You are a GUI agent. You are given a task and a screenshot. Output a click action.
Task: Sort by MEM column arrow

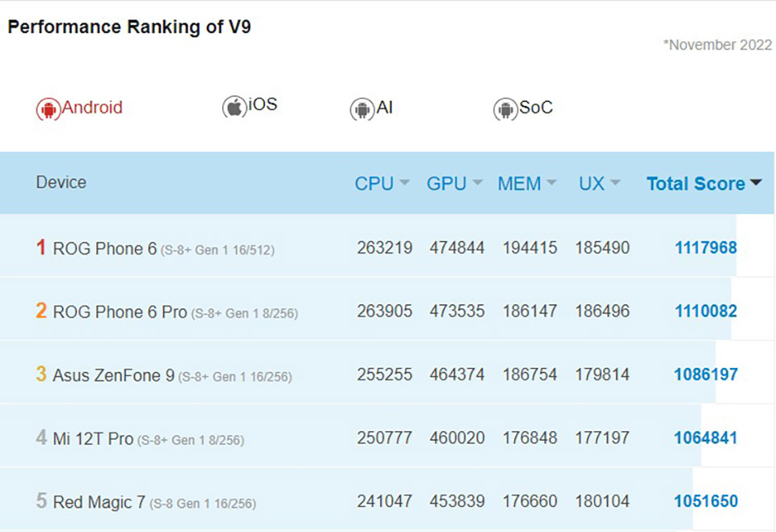550,183
